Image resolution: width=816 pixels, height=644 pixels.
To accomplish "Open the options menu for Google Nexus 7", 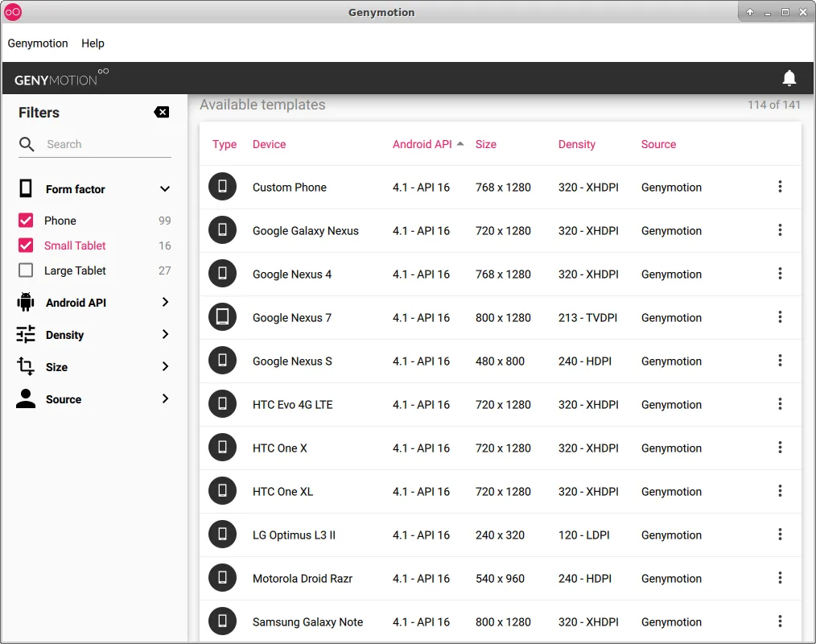I will (x=780, y=317).
